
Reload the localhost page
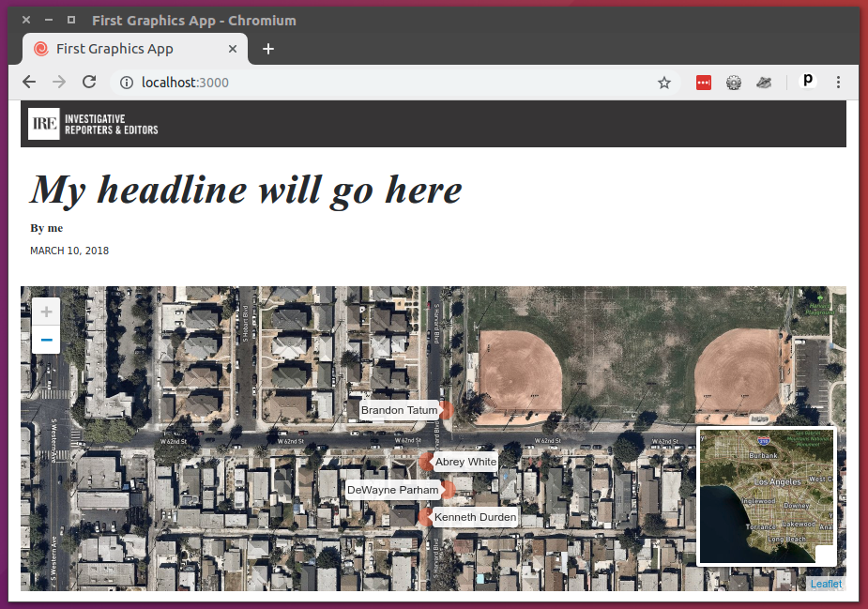89,83
